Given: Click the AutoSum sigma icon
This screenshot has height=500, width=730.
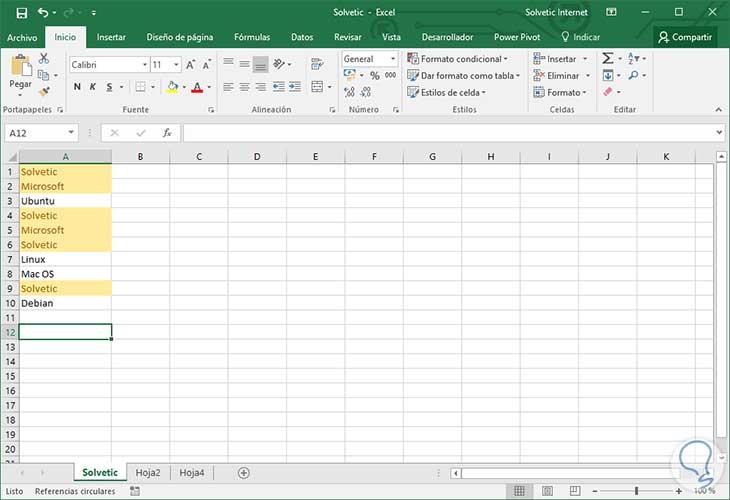Looking at the screenshot, I should (x=608, y=58).
